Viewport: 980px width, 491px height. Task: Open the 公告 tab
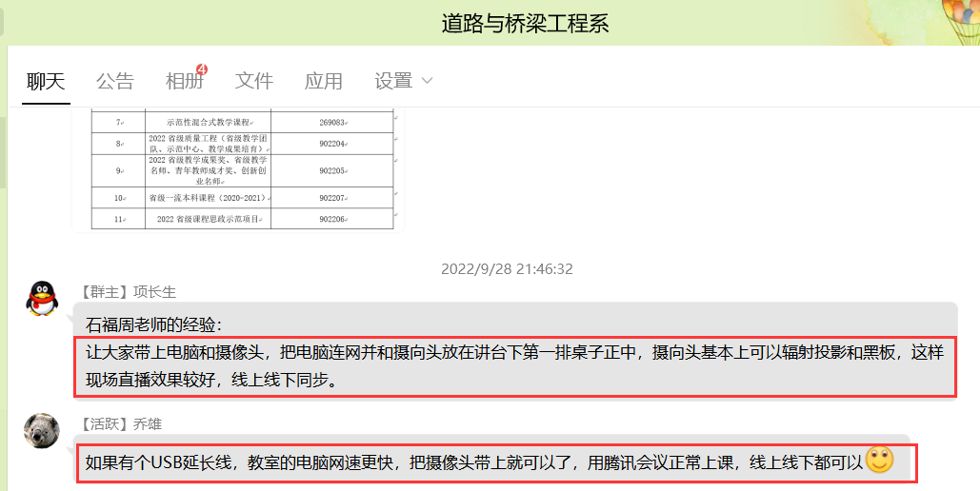pos(115,81)
